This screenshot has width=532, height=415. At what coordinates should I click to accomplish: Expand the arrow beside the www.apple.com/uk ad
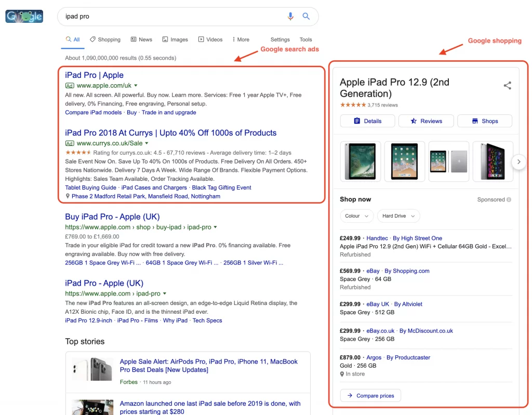[136, 85]
